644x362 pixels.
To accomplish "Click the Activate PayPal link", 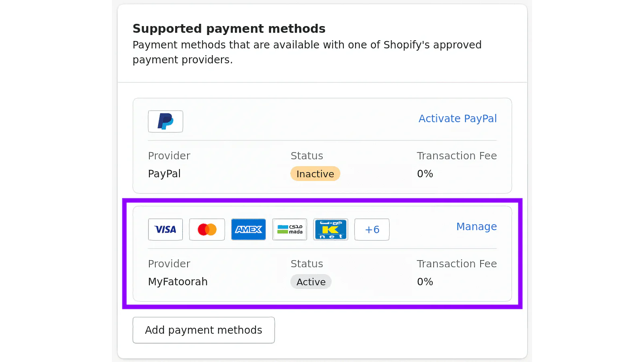I will [x=458, y=119].
